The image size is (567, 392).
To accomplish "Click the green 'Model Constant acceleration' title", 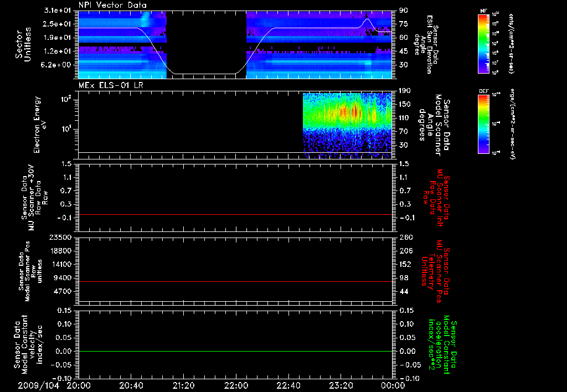I will [x=442, y=345].
